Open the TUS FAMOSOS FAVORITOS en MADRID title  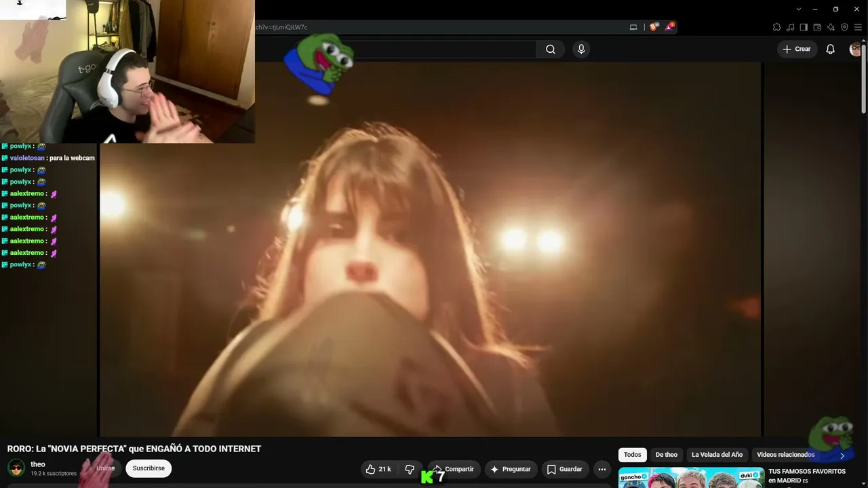[807, 476]
